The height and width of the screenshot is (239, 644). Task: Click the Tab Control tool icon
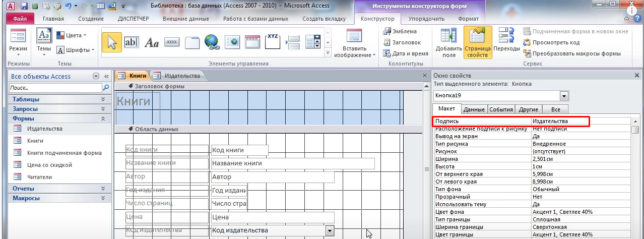pyautogui.click(x=192, y=43)
